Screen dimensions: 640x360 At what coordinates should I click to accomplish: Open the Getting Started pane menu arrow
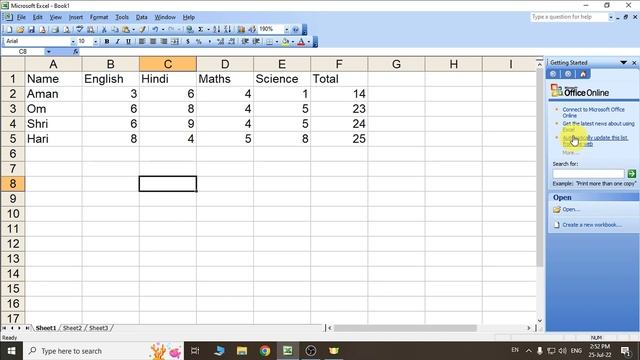pos(623,62)
